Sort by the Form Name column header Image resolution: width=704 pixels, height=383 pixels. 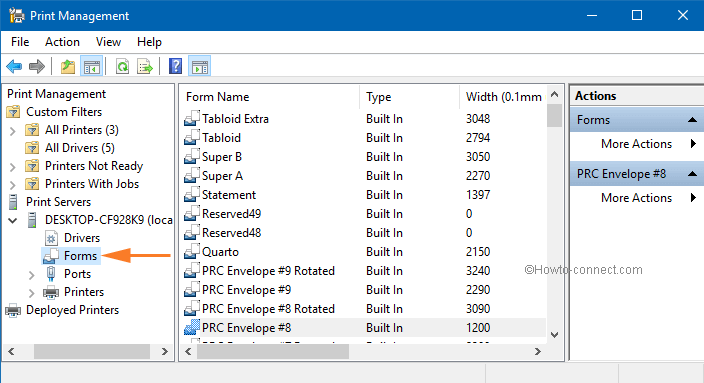pyautogui.click(x=269, y=97)
